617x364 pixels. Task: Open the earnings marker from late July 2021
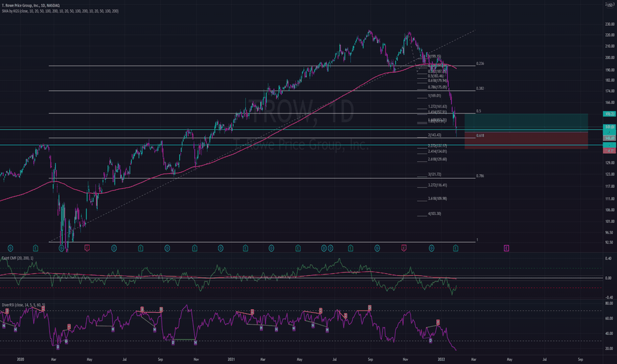pyautogui.click(x=350, y=248)
